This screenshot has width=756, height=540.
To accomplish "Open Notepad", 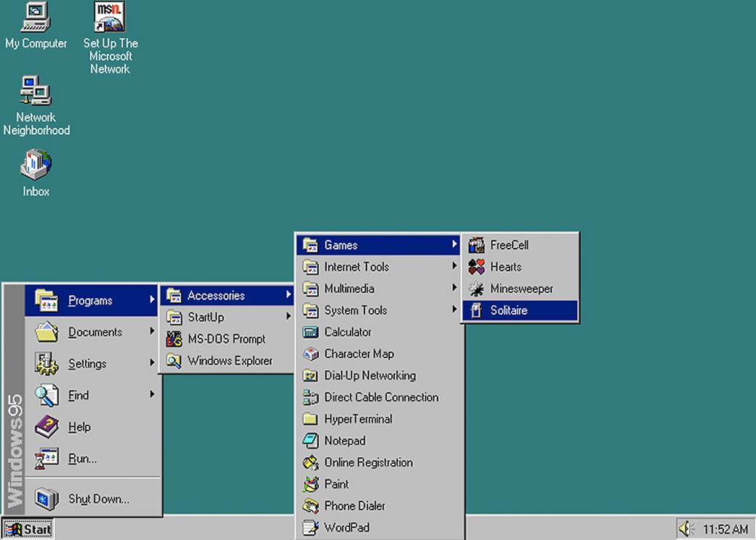I will (x=344, y=440).
